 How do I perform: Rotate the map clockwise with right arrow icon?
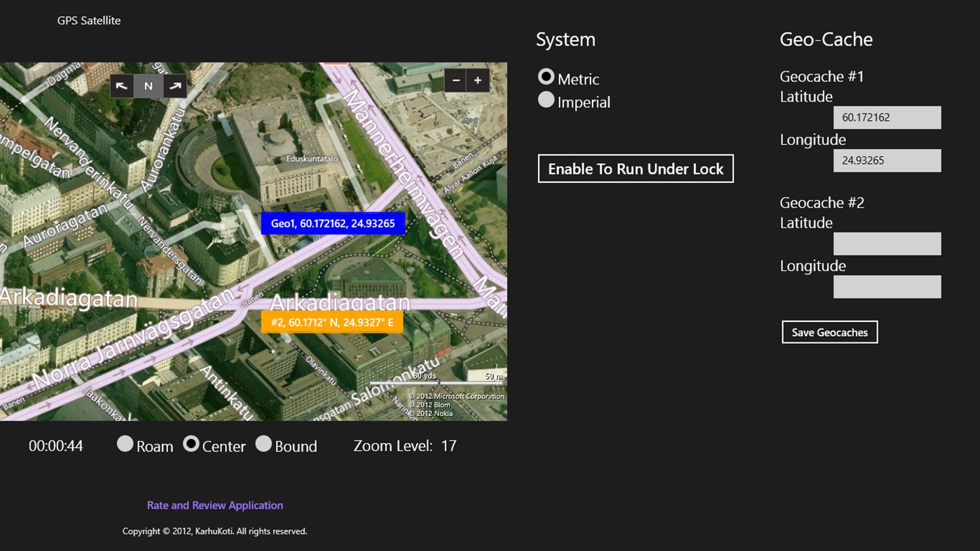point(174,85)
